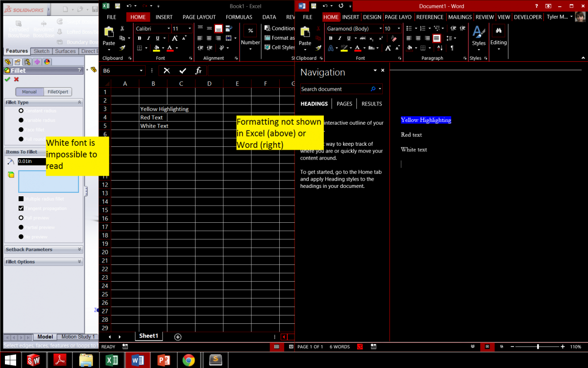The height and width of the screenshot is (368, 588).
Task: Open Sublime Text from the taskbar
Action: [216, 360]
